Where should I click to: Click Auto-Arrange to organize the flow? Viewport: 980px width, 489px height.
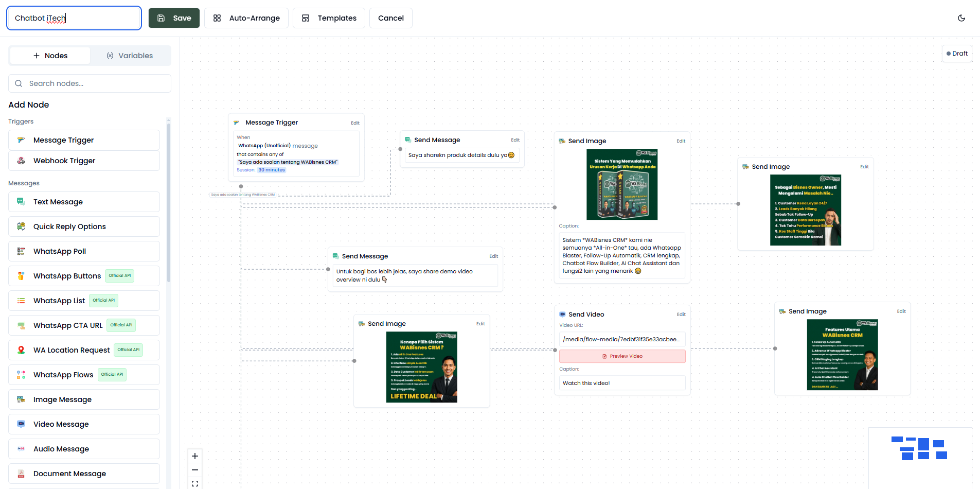click(246, 18)
